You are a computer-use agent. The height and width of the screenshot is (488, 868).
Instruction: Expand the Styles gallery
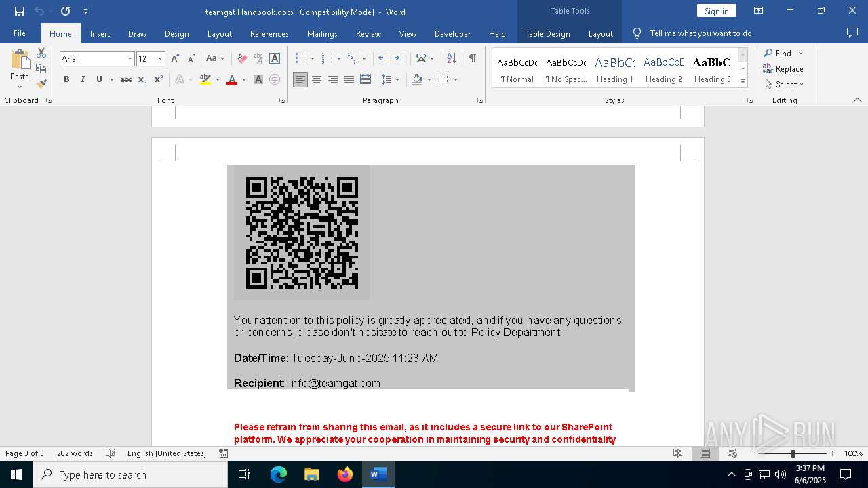[743, 81]
